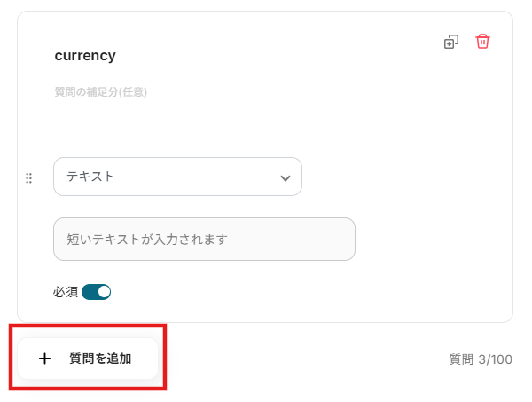Viewport: 532px width, 402px height.
Task: Toggle the 必須 required switch
Action: click(x=96, y=292)
